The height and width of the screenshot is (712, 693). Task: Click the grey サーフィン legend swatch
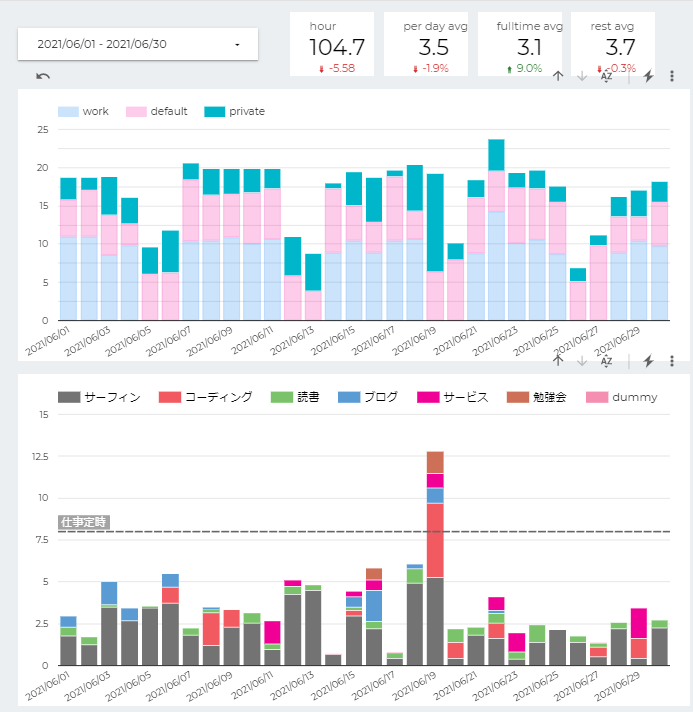pyautogui.click(x=69, y=397)
